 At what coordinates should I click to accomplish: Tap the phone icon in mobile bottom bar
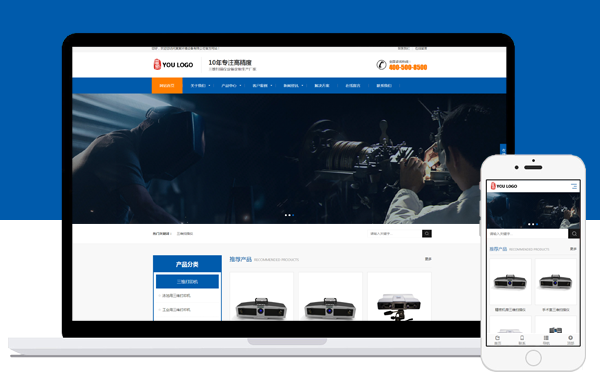[x=522, y=339]
